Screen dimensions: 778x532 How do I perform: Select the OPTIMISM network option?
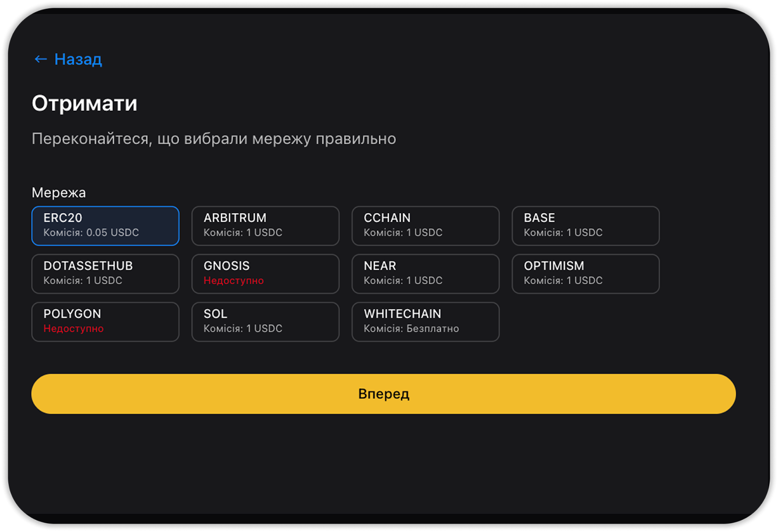(585, 274)
